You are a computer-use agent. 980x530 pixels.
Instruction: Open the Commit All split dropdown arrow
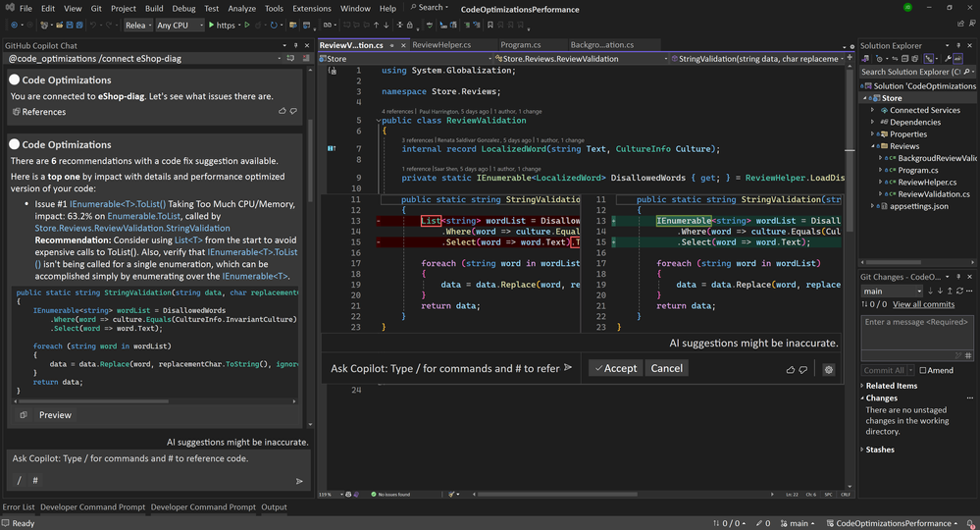point(911,370)
